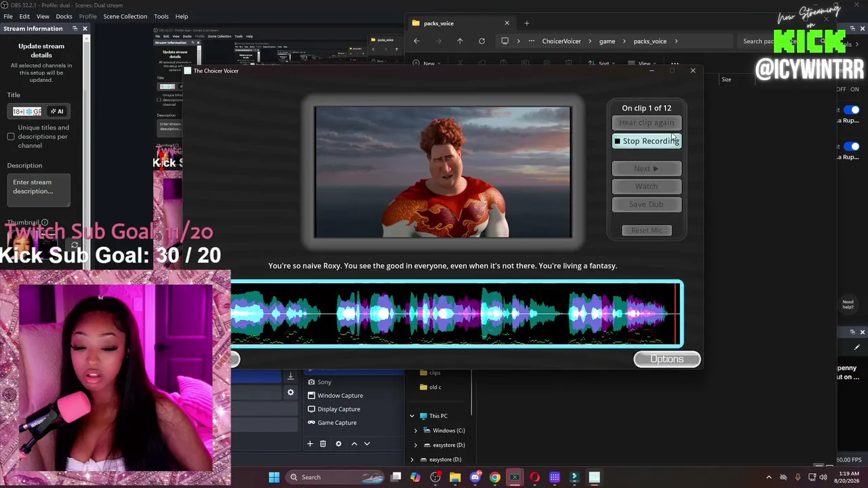Enable unique titles and descriptions per channel

point(11,137)
